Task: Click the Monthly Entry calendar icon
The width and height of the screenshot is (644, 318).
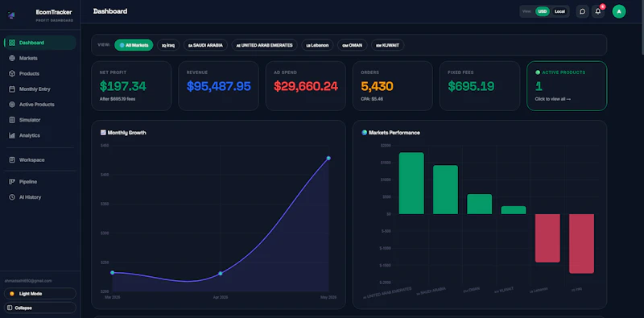Action: pos(12,89)
